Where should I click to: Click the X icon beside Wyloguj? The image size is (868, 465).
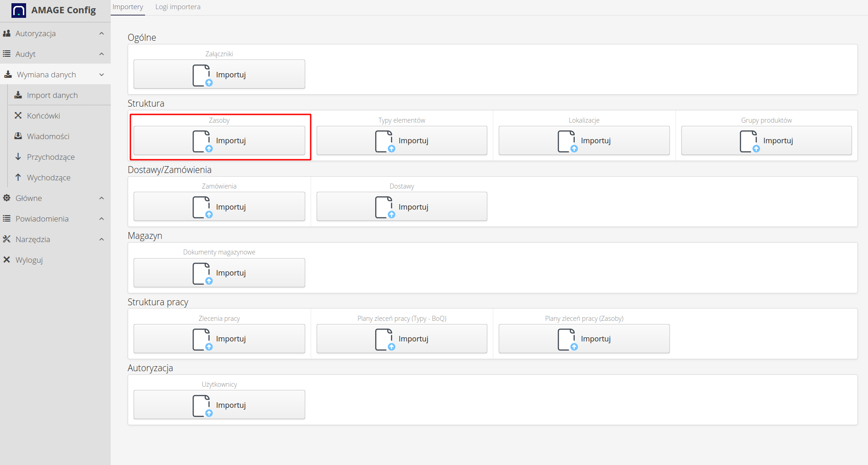(x=7, y=260)
